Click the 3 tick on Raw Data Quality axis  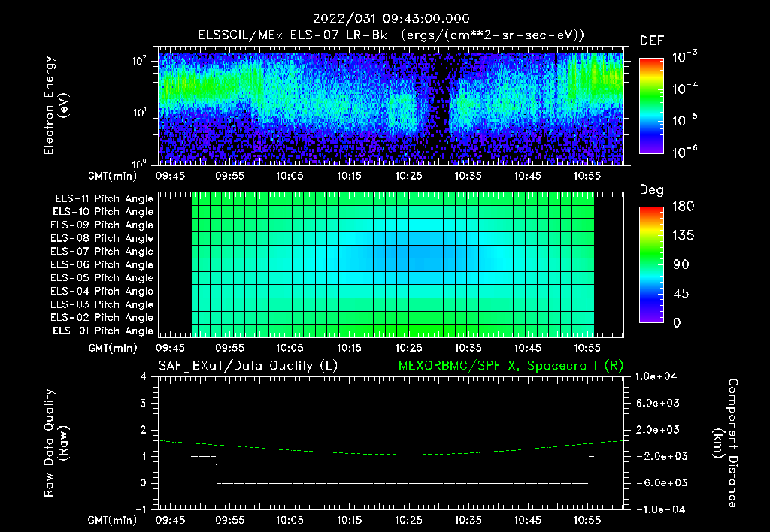point(144,403)
